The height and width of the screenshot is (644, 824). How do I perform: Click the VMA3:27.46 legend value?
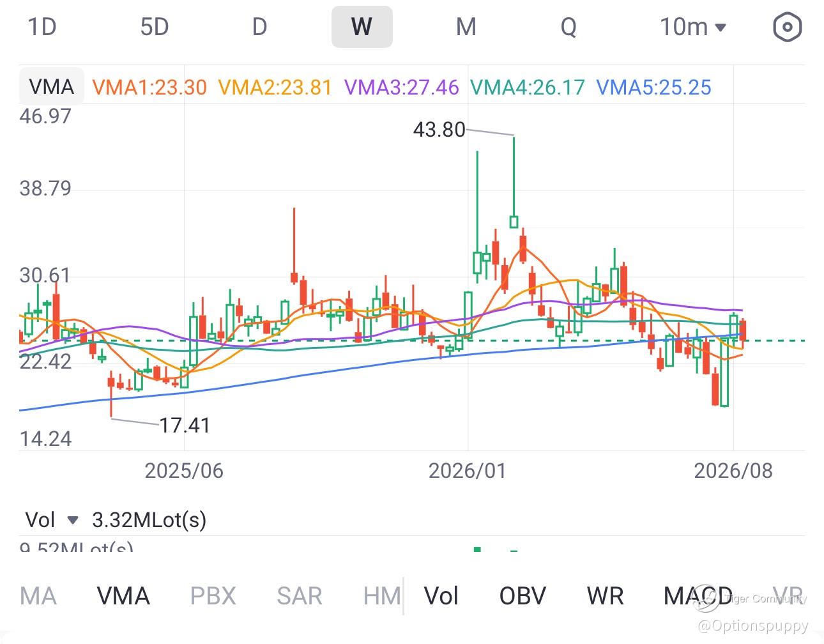(402, 87)
